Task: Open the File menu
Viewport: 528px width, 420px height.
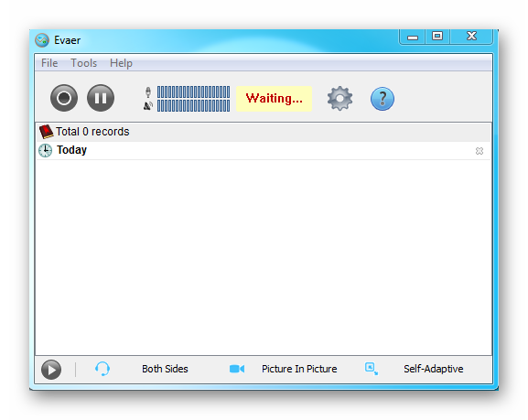Action: pos(49,63)
